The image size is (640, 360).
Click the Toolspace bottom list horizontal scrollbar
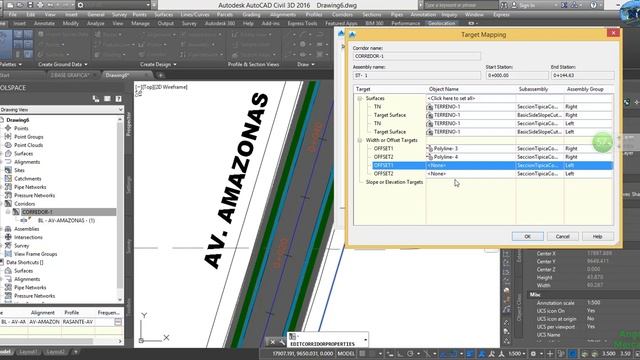point(61,341)
